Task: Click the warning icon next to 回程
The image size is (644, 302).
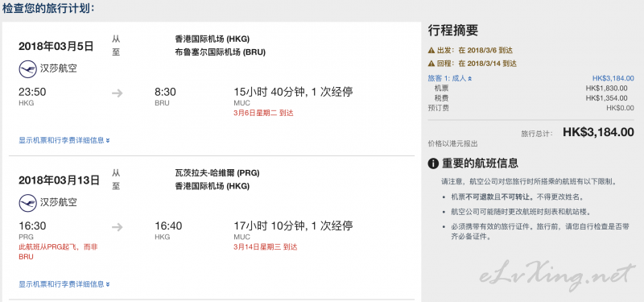Action: [431, 64]
